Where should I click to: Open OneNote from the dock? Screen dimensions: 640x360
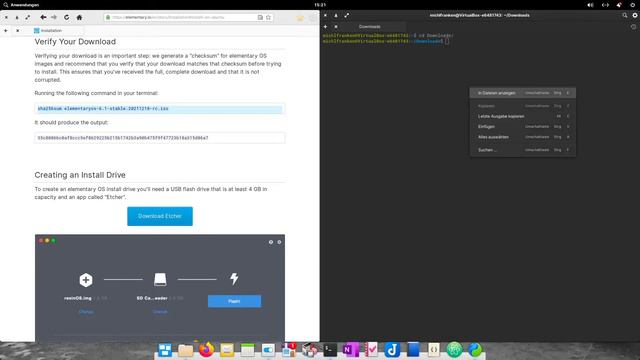351,350
